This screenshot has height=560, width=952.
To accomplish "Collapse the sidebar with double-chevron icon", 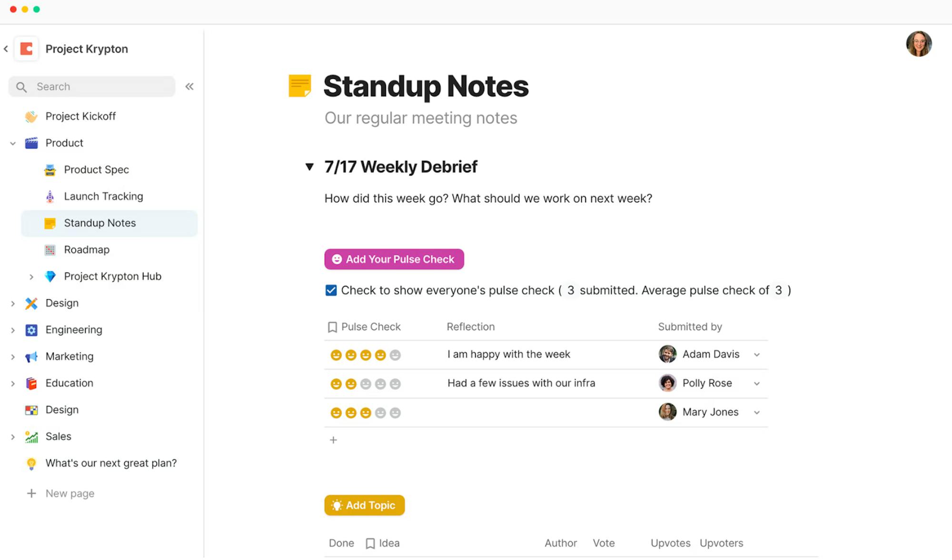I will [x=189, y=87].
